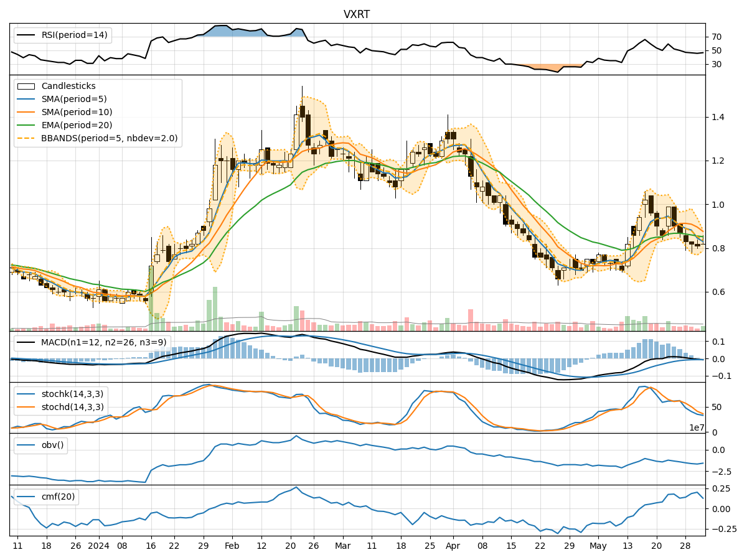Click the black RSI(period=14) legend line sample
The height and width of the screenshot is (560, 747).
coord(26,35)
